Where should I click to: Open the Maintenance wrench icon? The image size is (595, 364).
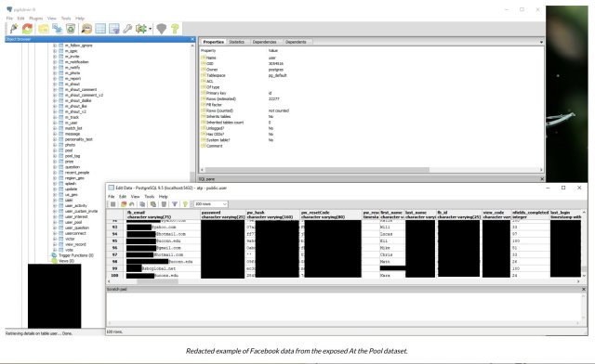tap(127, 29)
